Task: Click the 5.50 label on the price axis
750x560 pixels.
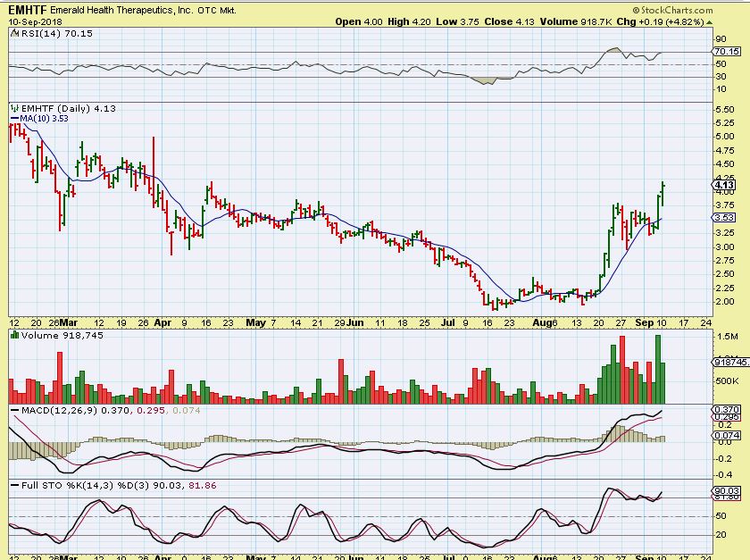Action: tap(725, 109)
